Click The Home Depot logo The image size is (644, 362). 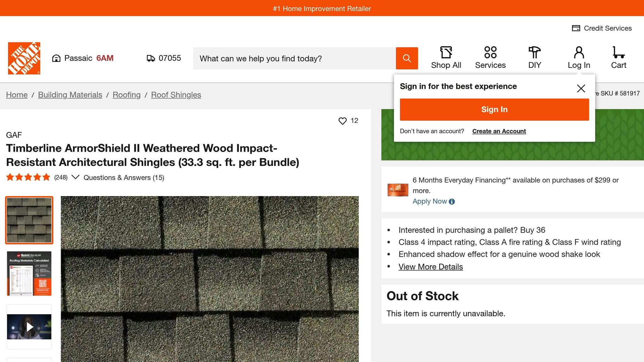(x=24, y=58)
